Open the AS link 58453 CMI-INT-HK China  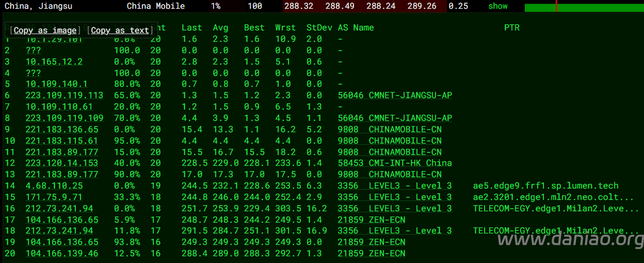(394, 163)
